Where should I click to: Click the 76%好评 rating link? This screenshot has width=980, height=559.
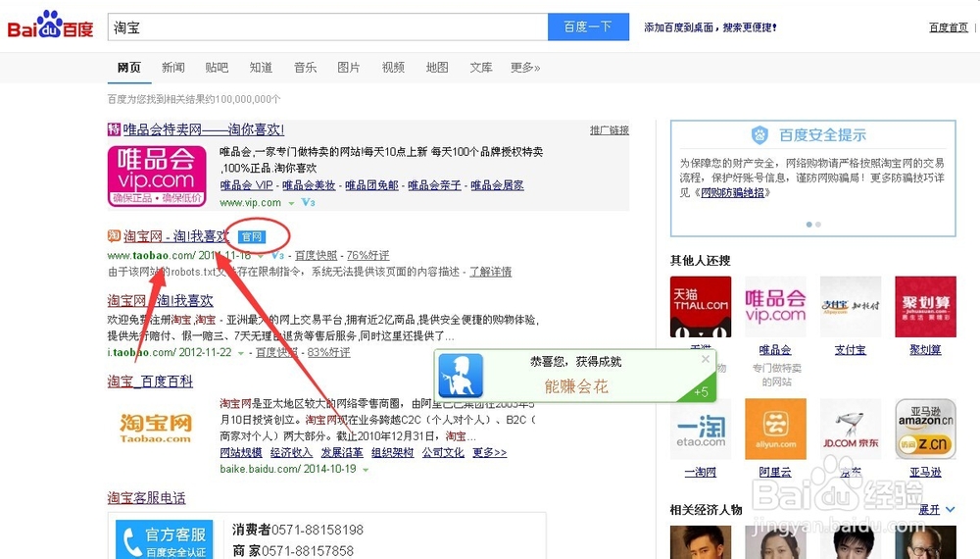coord(367,255)
